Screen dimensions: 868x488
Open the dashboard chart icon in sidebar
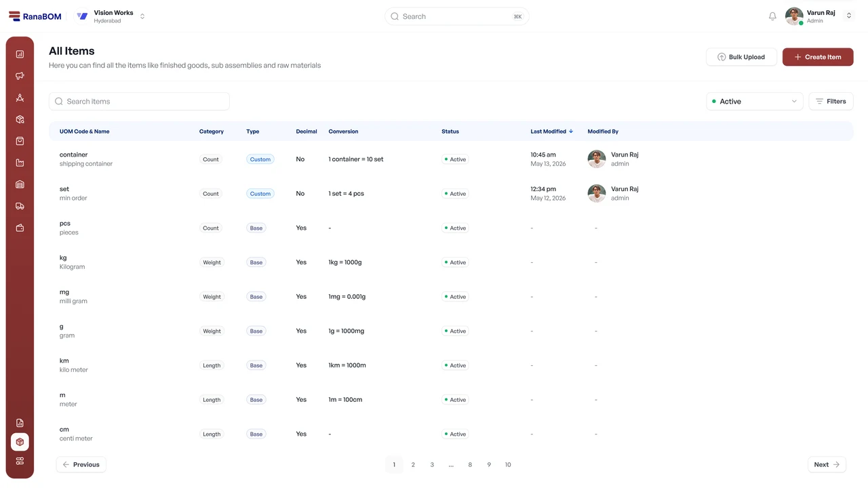(20, 54)
